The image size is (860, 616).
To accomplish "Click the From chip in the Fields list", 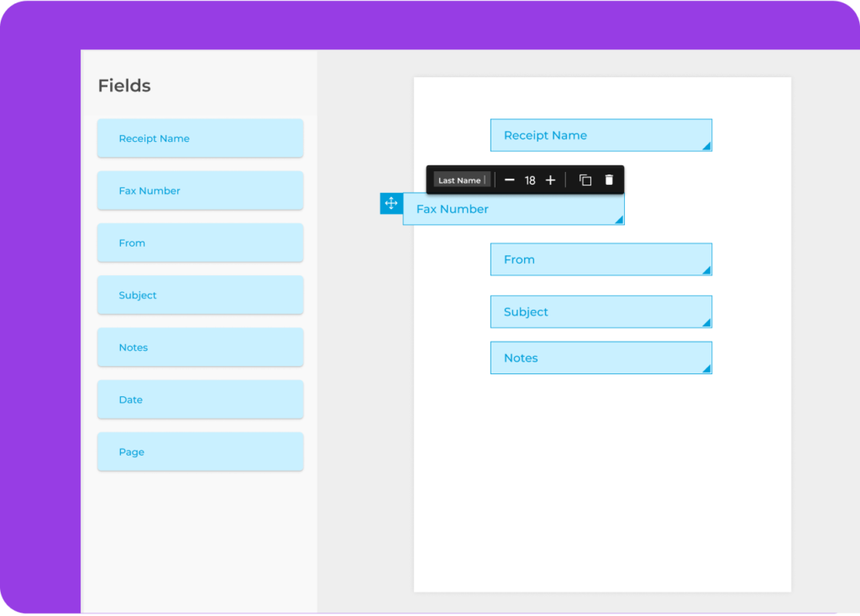I will pos(200,243).
